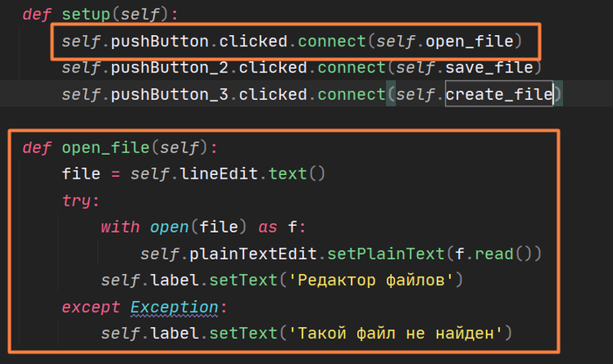Image resolution: width=613 pixels, height=364 pixels.
Task: Click the 'as' keyword
Action: (267, 227)
